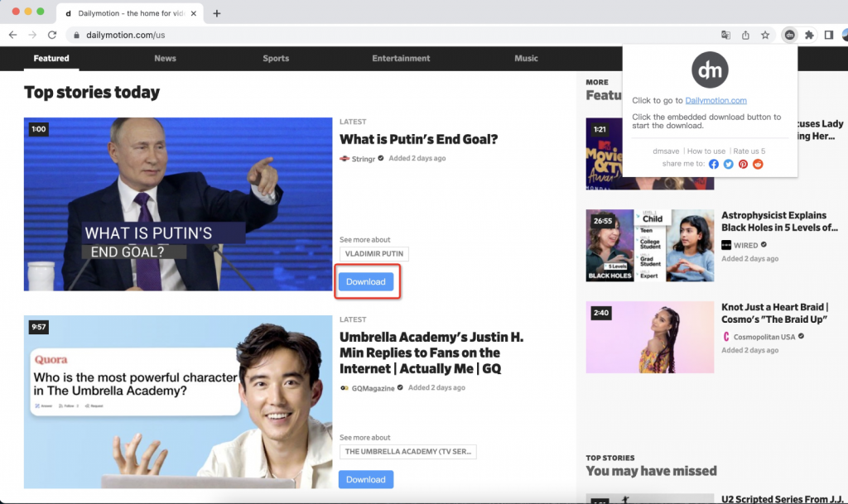
Task: Click the Stringr channel logo
Action: [x=344, y=158]
